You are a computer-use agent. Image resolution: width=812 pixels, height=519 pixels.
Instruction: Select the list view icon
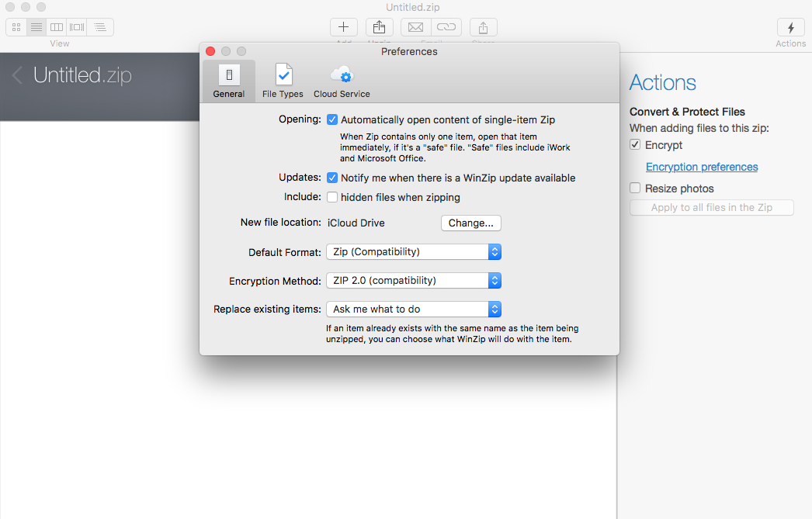pos(36,27)
